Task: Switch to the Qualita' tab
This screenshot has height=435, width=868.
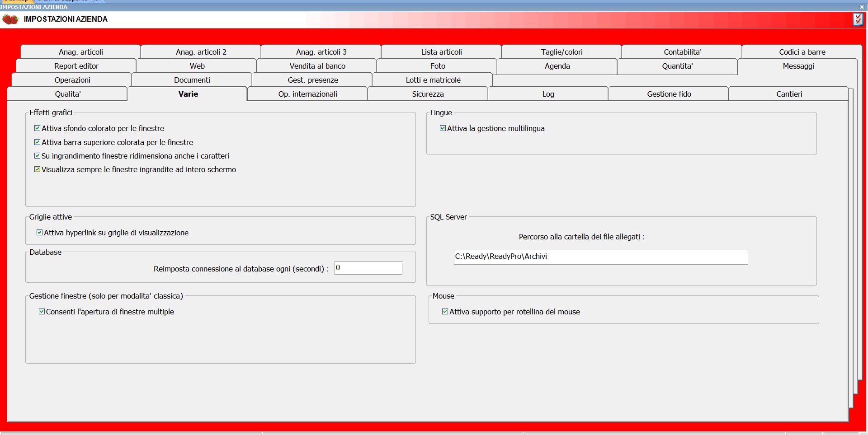Action: coord(68,94)
